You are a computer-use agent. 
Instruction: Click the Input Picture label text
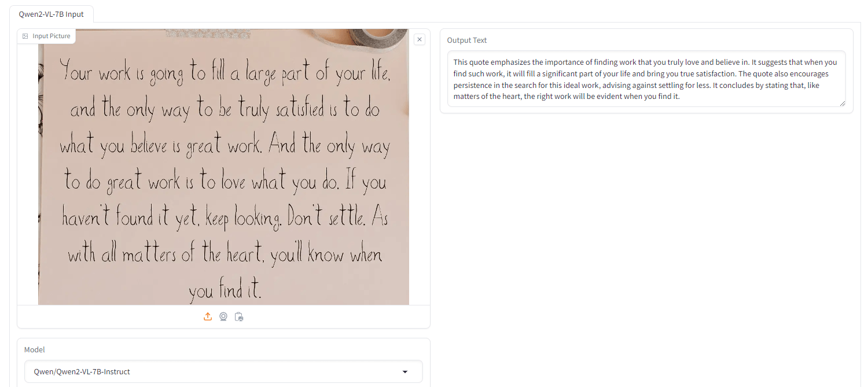tap(52, 36)
